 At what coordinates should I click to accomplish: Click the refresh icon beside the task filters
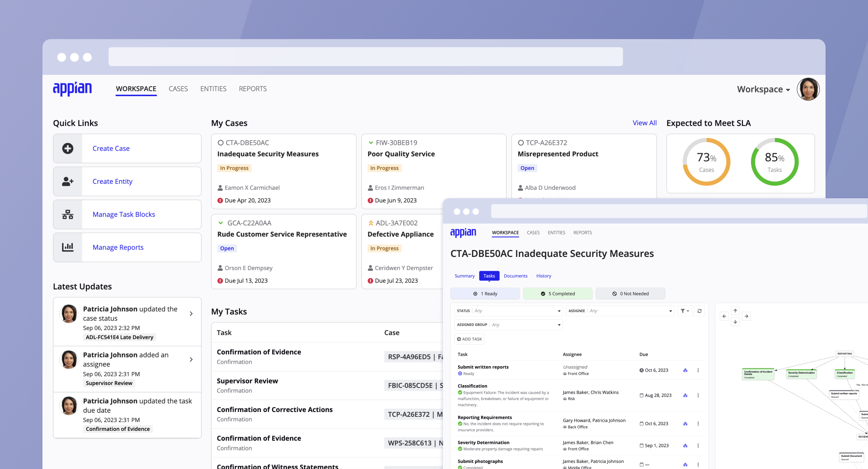pyautogui.click(x=699, y=311)
